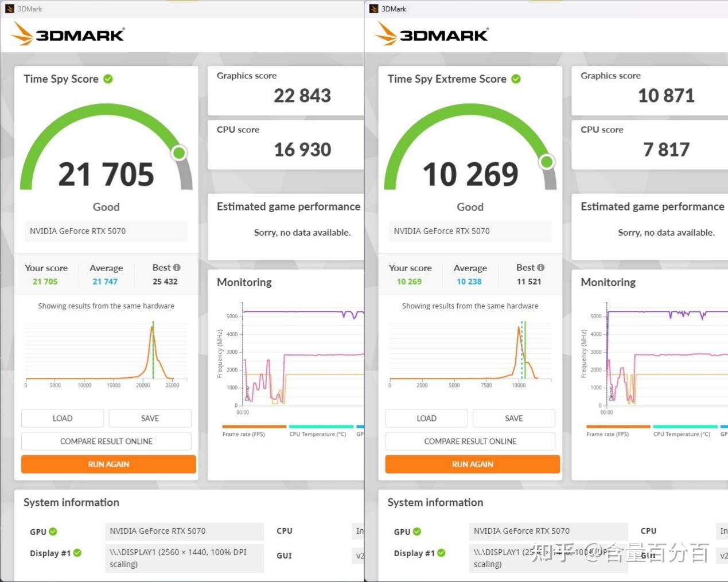
Task: Click the System information heading in the right window
Action: (435, 502)
